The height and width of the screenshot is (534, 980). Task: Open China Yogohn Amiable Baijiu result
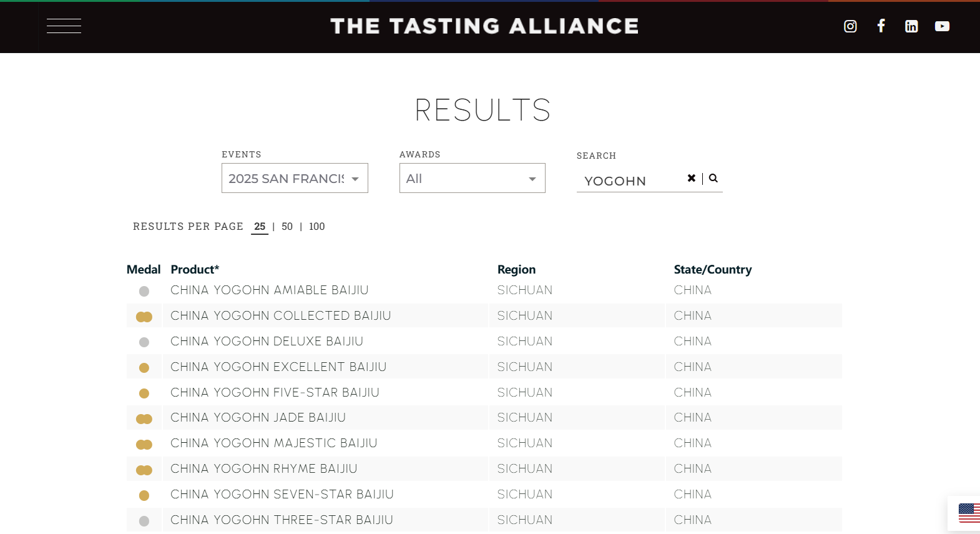[x=270, y=290]
